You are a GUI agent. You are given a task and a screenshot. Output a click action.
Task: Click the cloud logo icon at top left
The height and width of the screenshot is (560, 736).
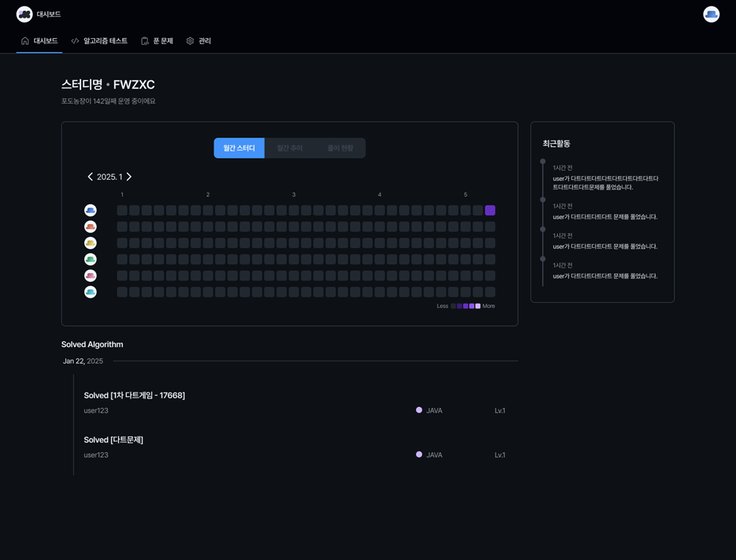point(25,14)
